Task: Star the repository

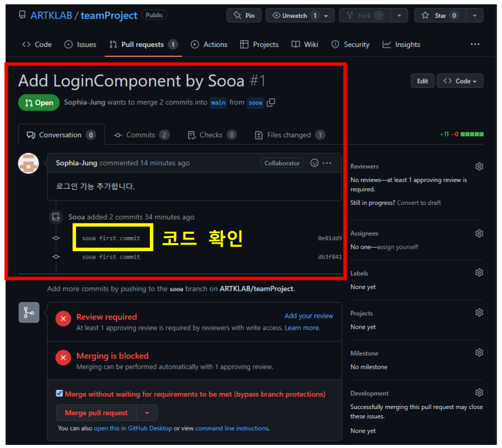Action: tap(440, 15)
